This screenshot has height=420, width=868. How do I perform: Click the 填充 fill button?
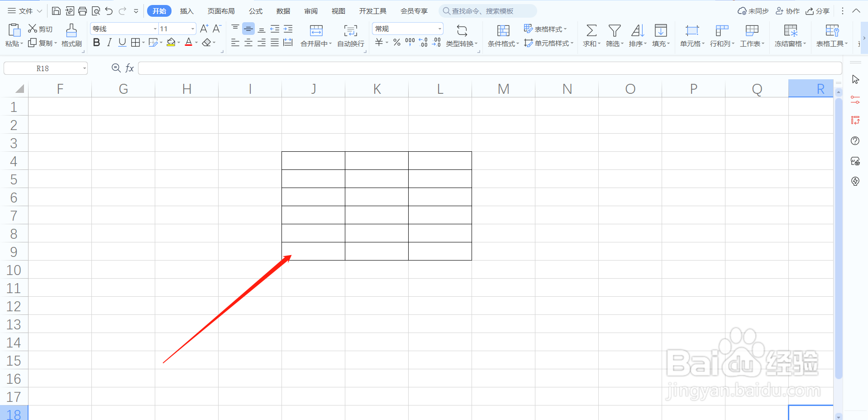(x=661, y=36)
